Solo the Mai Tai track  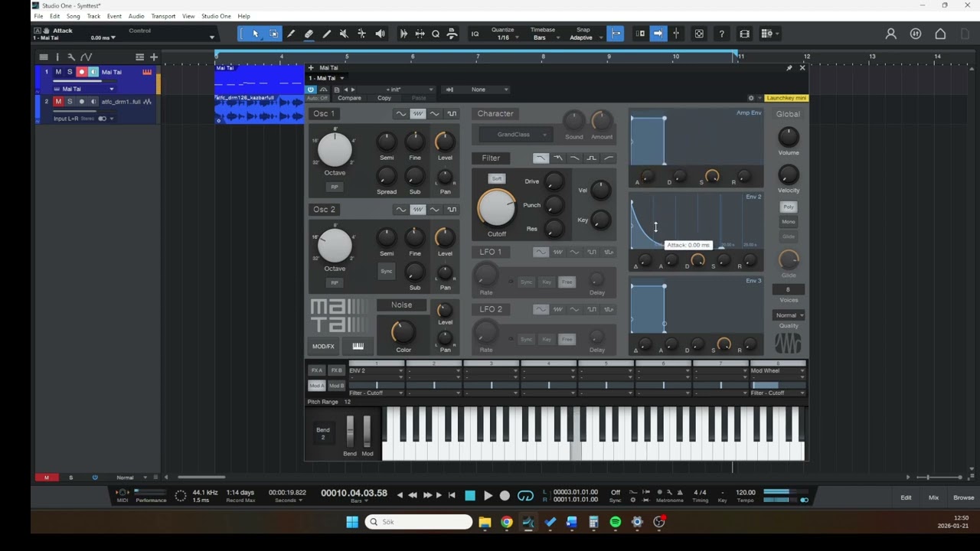pos(70,72)
